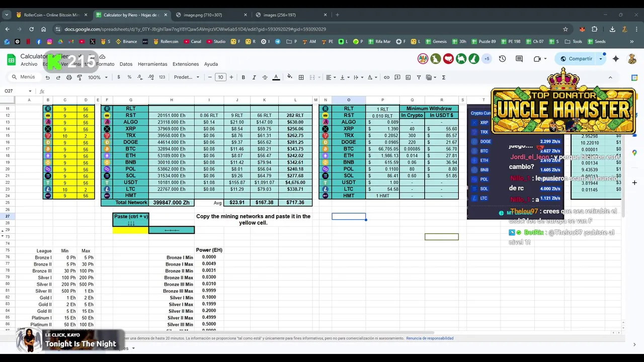644x362 pixels.
Task: Open the Predet font dropdown
Action: [x=187, y=77]
